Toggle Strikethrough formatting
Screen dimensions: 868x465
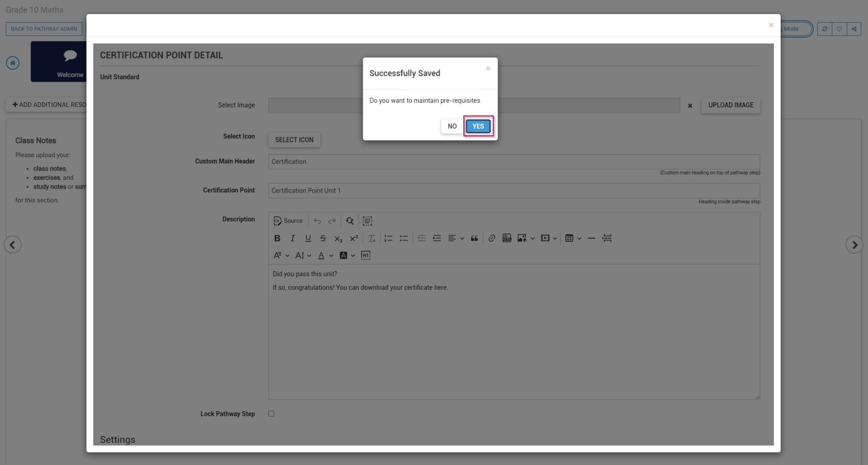(x=323, y=238)
